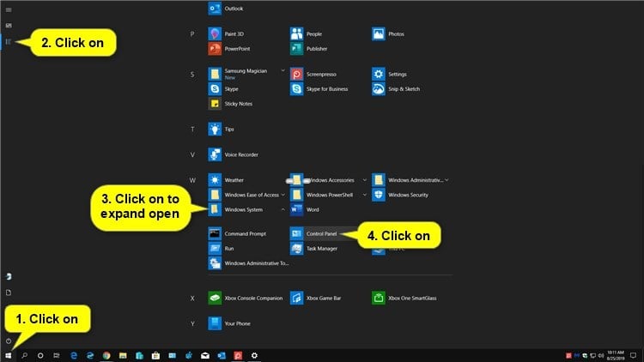This screenshot has height=362, width=644.
Task: Open the Mail app on the taskbar
Action: [205, 355]
